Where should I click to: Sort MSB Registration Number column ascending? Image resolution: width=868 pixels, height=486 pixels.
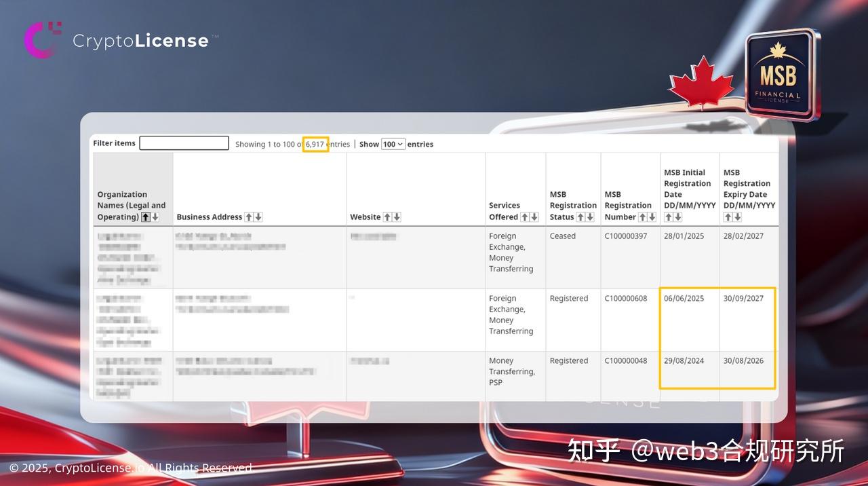point(642,217)
